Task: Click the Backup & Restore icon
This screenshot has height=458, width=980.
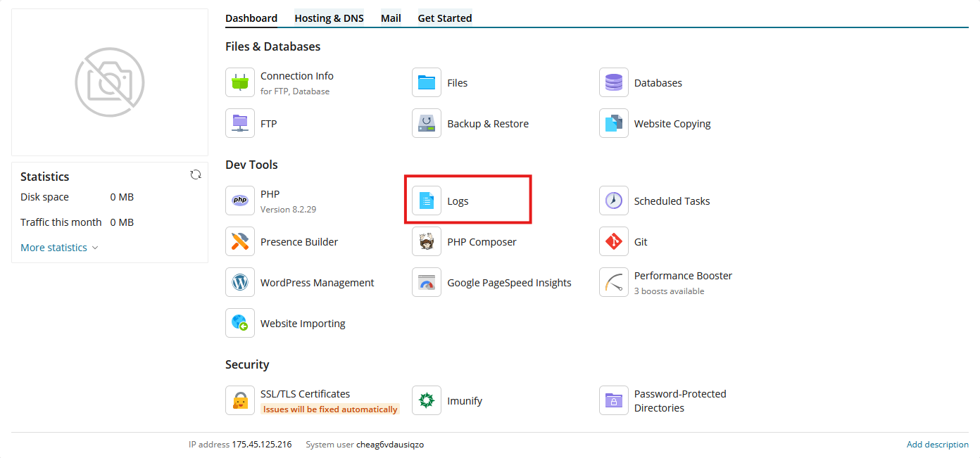Action: pyautogui.click(x=427, y=123)
